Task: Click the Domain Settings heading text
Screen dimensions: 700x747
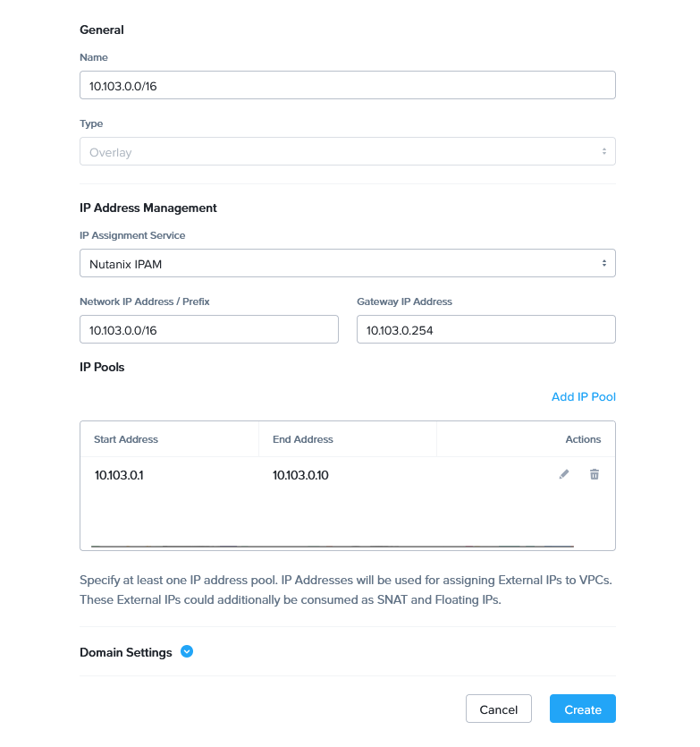Action: pyautogui.click(x=126, y=652)
